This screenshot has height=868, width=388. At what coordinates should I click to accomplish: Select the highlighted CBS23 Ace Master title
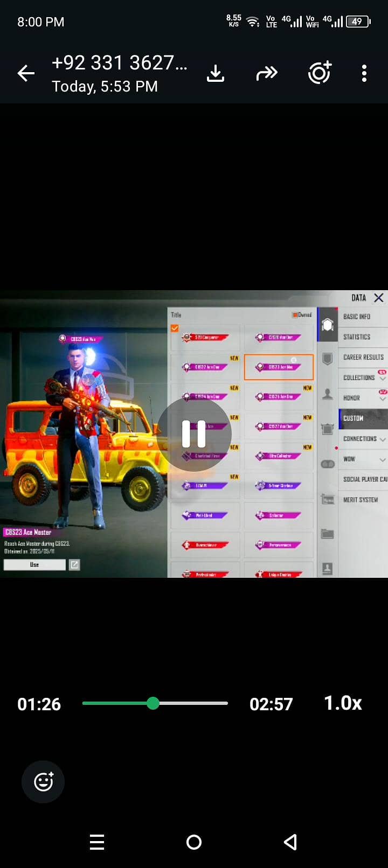(279, 367)
